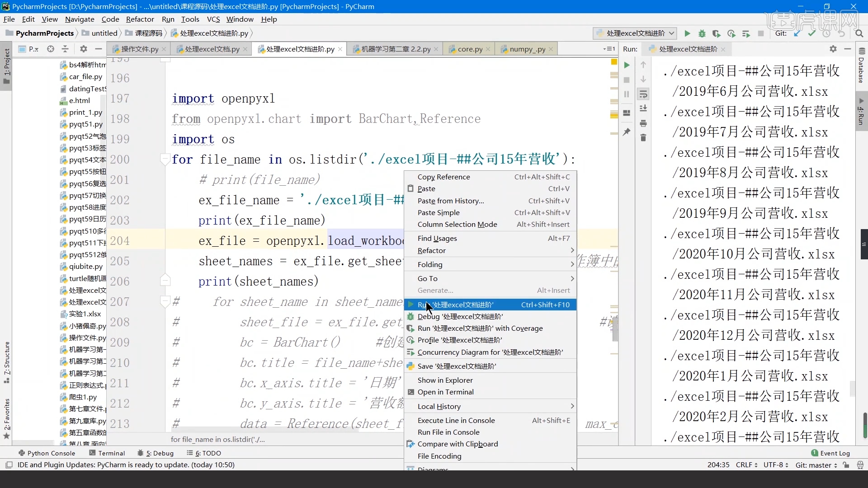Click Run with Coverage toolbar icon
Image resolution: width=868 pixels, height=488 pixels.
coord(717,33)
